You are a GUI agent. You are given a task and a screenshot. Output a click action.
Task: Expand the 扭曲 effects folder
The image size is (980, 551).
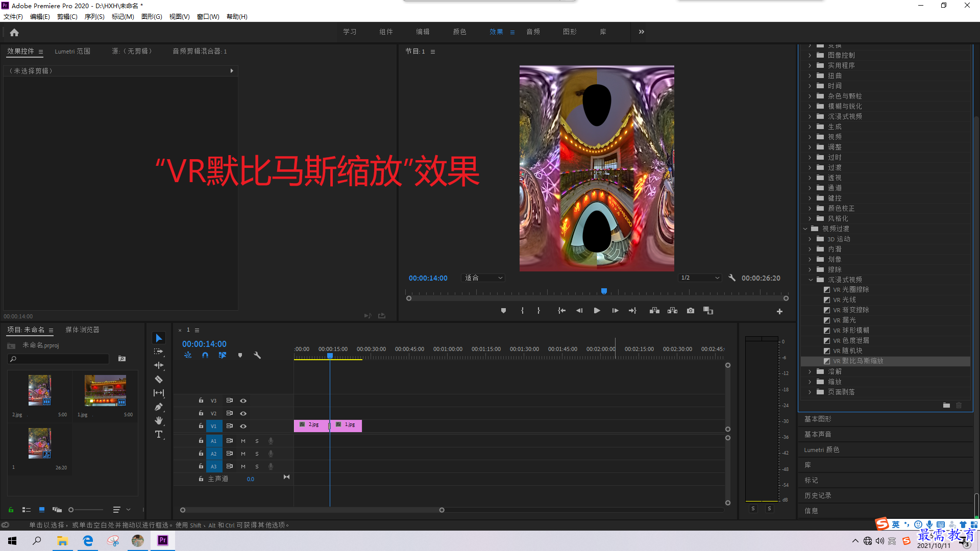[810, 76]
